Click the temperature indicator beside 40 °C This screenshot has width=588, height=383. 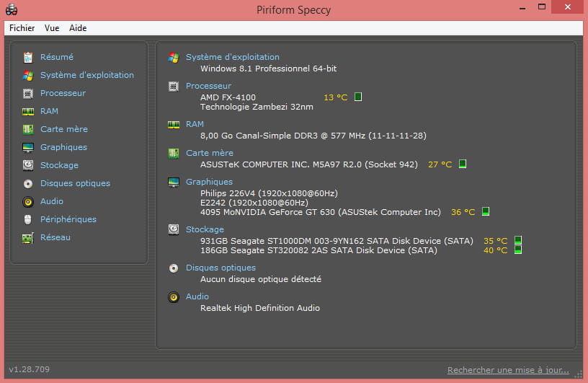pyautogui.click(x=517, y=250)
